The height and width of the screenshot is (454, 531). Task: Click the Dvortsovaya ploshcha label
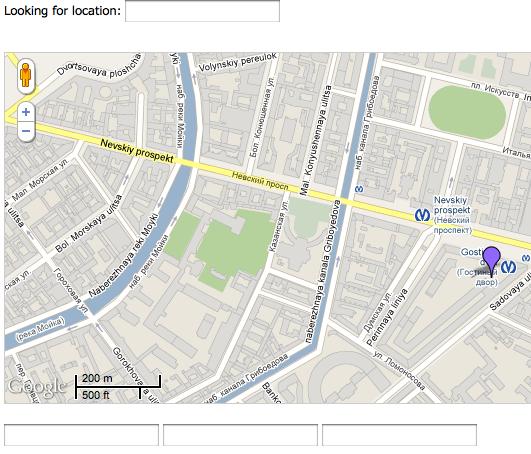tap(99, 65)
